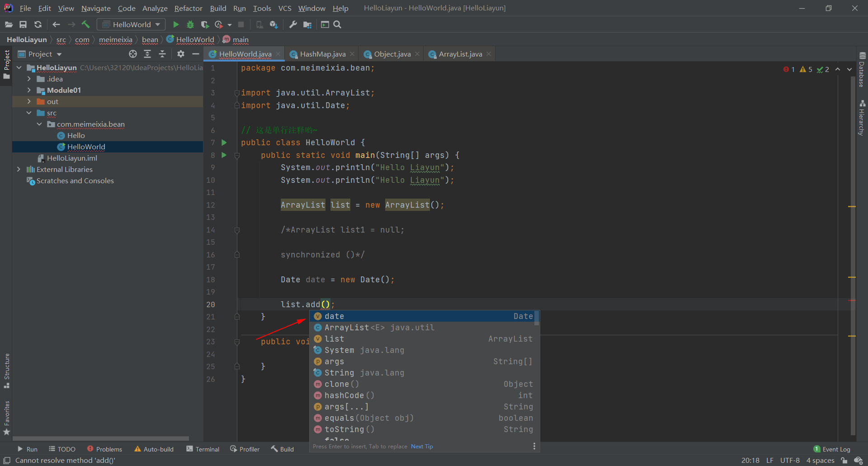
Task: Click the completion popup scrollbar
Action: click(537, 319)
